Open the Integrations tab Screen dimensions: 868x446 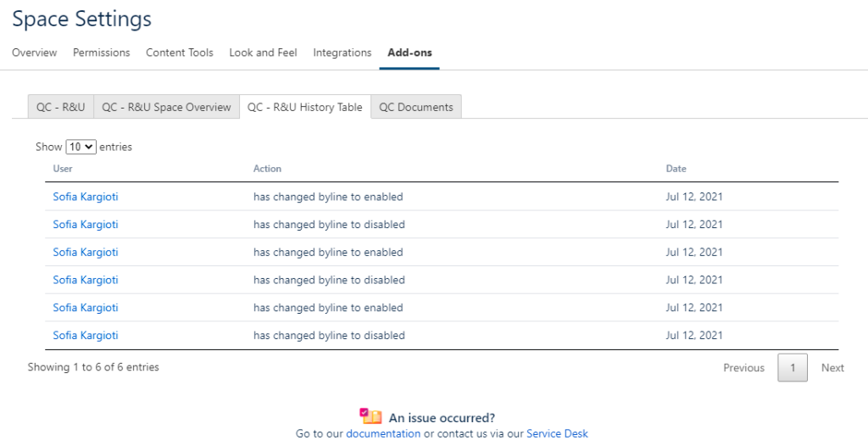342,53
